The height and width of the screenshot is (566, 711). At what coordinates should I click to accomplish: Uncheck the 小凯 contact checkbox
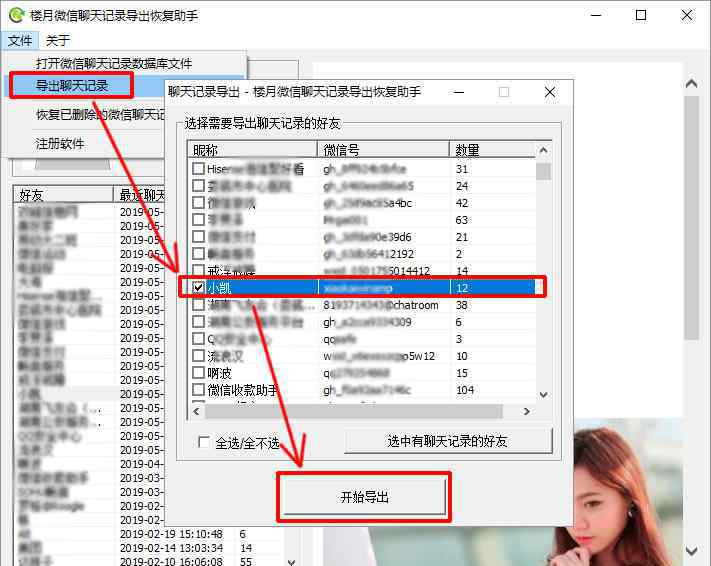[x=199, y=287]
